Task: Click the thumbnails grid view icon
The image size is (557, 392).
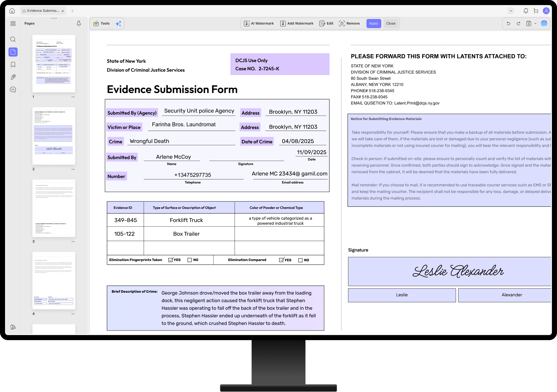Action: (13, 24)
